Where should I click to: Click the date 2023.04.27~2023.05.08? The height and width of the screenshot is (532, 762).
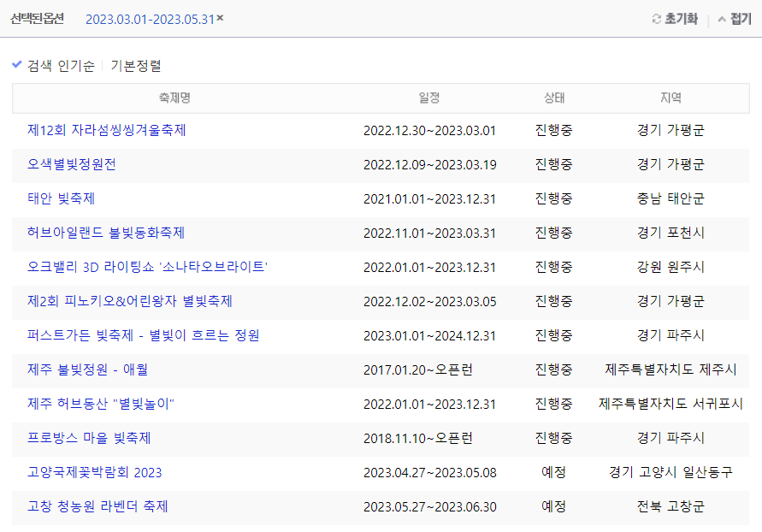[429, 473]
